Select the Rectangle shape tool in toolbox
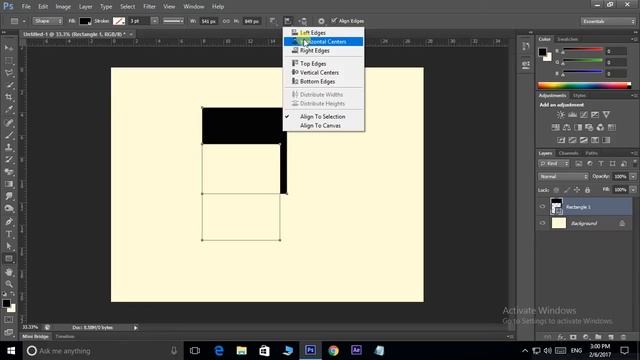The width and height of the screenshot is (640, 360). point(9,259)
